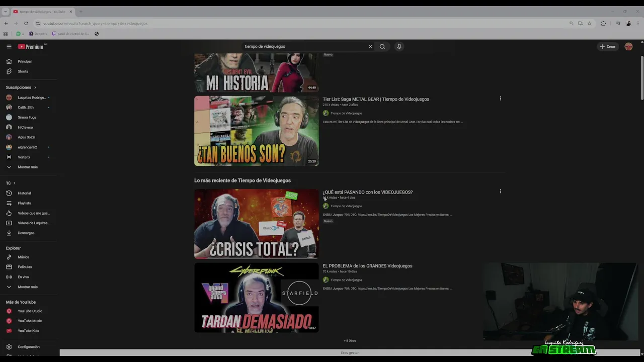Screen dimensions: 644x362
Task: Select the tiempo de videojuegos YouTube tab
Action: (43, 12)
